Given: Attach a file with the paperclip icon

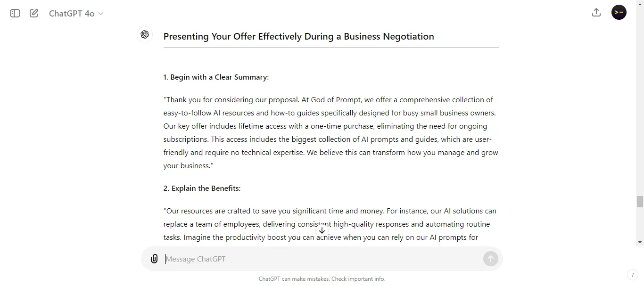Looking at the screenshot, I should click(154, 259).
